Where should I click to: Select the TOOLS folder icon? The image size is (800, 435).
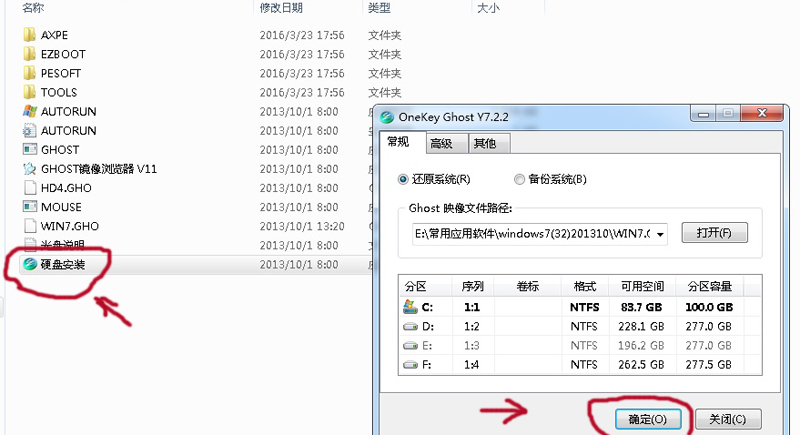30,92
